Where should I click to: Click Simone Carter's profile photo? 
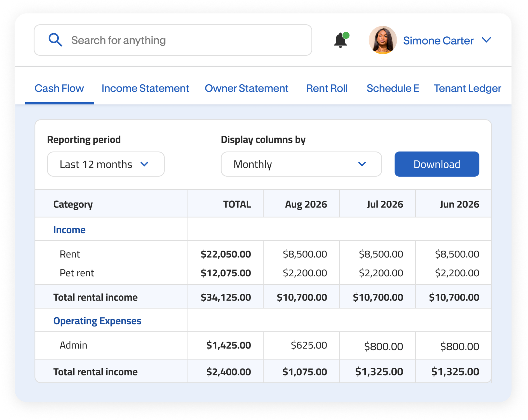click(382, 40)
